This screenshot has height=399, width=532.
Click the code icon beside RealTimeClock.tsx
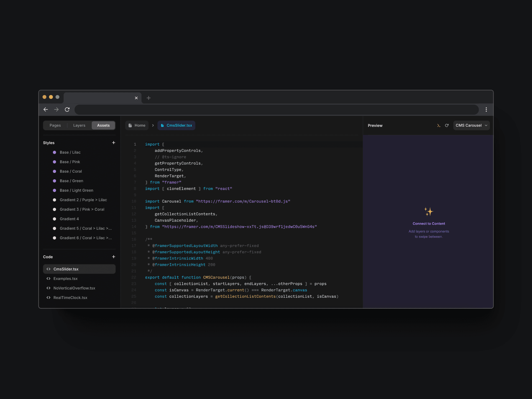tap(48, 298)
